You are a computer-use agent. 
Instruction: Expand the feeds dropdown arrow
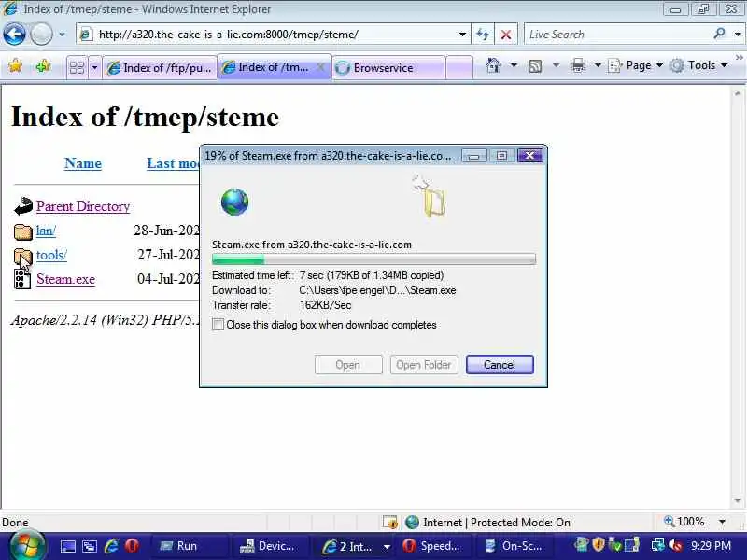[556, 65]
